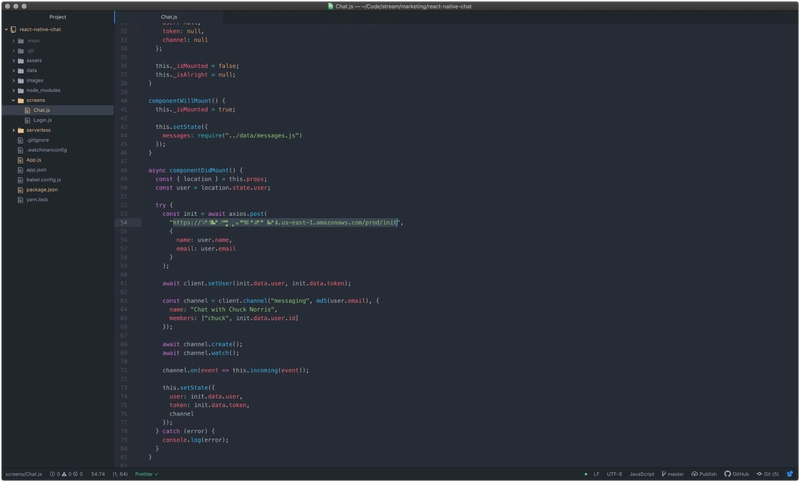Click the 54:74 cursor position indicator
This screenshot has height=482, width=800.
pyautogui.click(x=98, y=474)
